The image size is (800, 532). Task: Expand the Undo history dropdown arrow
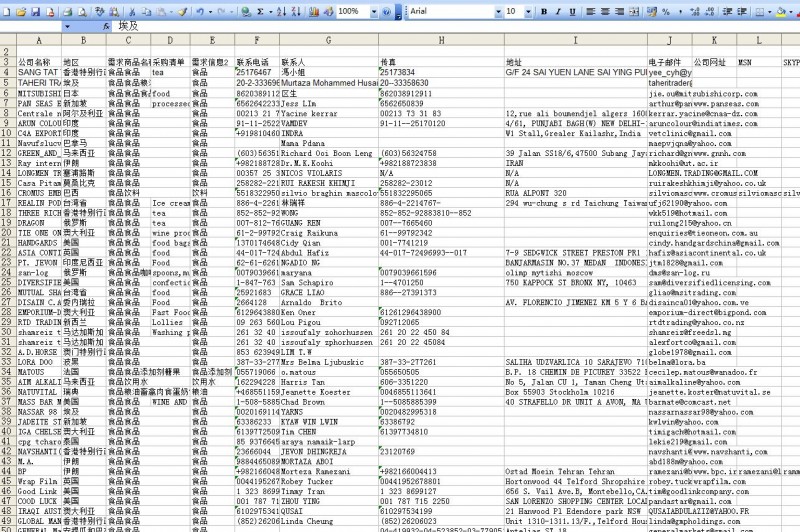coord(210,12)
